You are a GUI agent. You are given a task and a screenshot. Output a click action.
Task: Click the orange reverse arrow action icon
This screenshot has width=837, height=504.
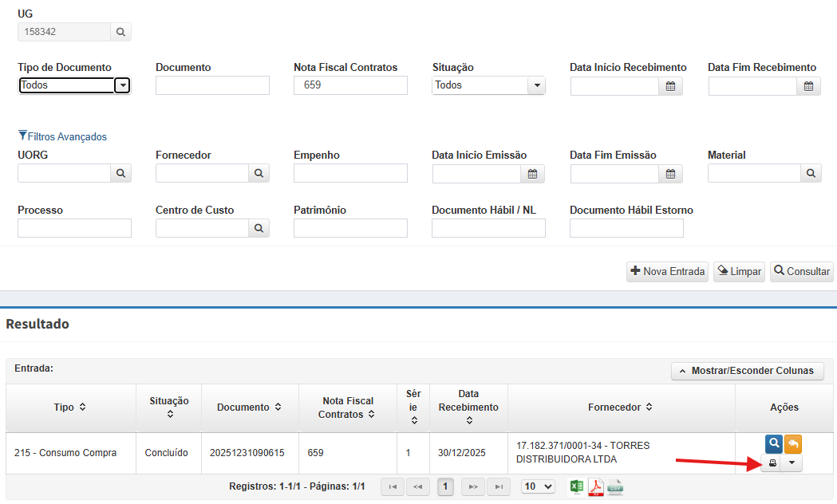point(792,443)
